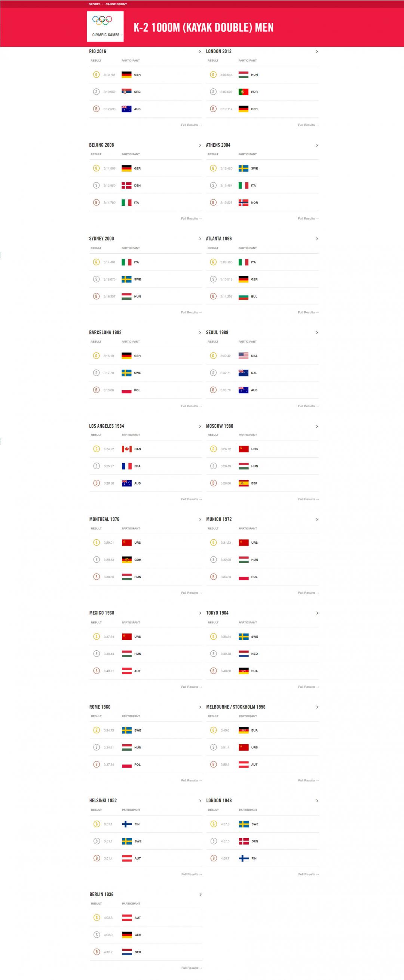View Full Results for Tokyo 1964

pyautogui.click(x=309, y=687)
